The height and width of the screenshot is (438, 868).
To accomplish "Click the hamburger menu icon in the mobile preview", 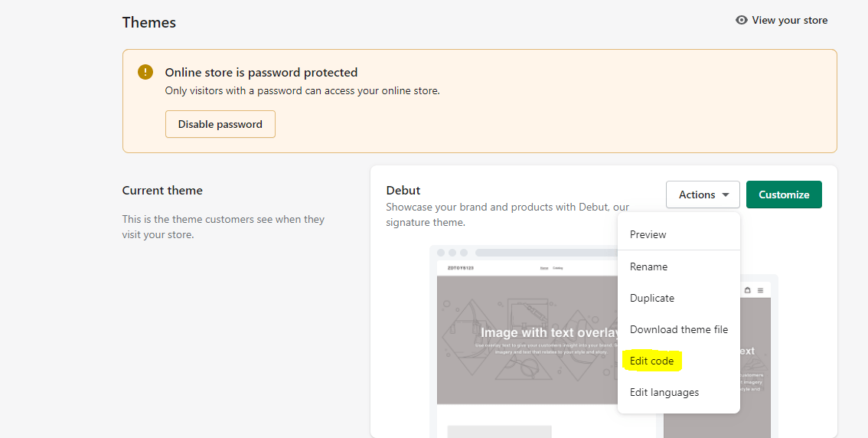I will click(x=760, y=290).
